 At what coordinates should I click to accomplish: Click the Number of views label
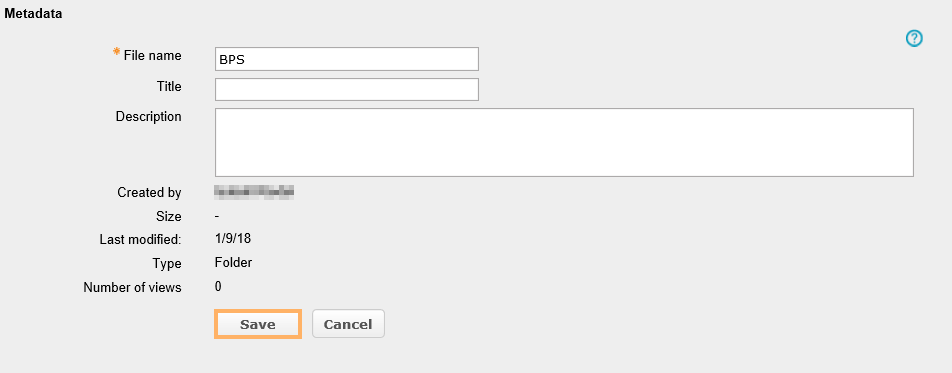click(132, 288)
